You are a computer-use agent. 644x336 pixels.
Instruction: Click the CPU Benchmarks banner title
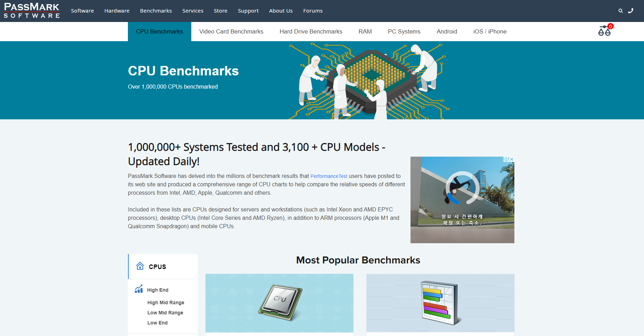[x=183, y=71]
